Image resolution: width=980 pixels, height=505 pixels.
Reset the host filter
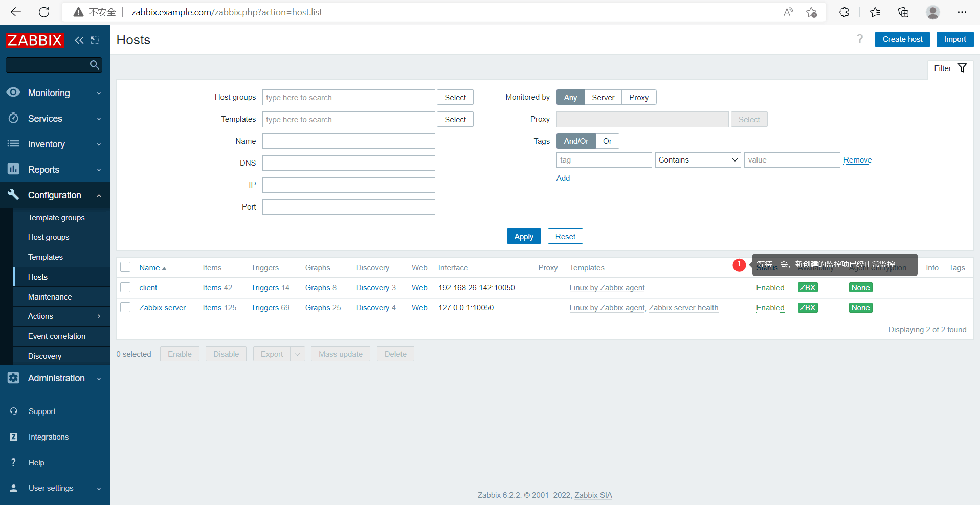click(565, 236)
